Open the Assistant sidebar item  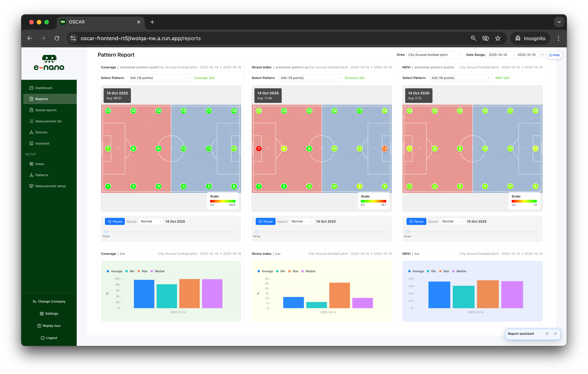42,143
